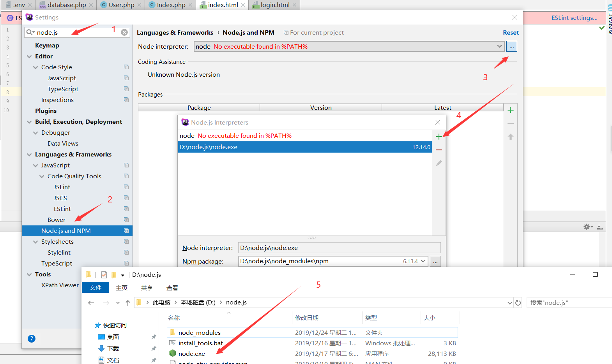The height and width of the screenshot is (364, 612).
Task: Add a package with green plus
Action: 511,110
